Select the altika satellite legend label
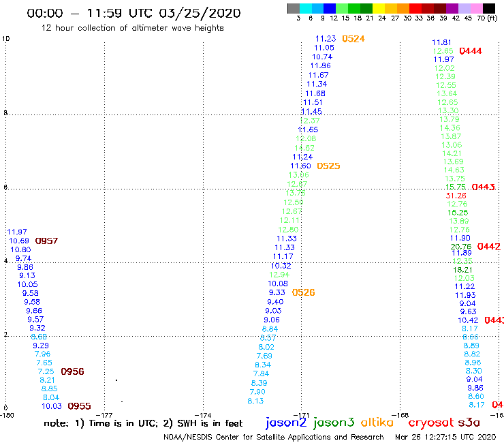 tap(377, 423)
